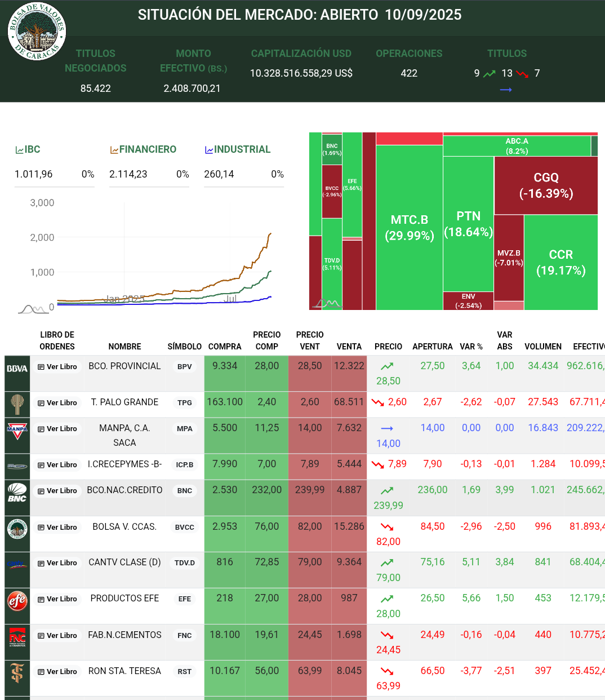Click the Bolsa de Valores de Caracas logo
The image size is (605, 700).
37,31
